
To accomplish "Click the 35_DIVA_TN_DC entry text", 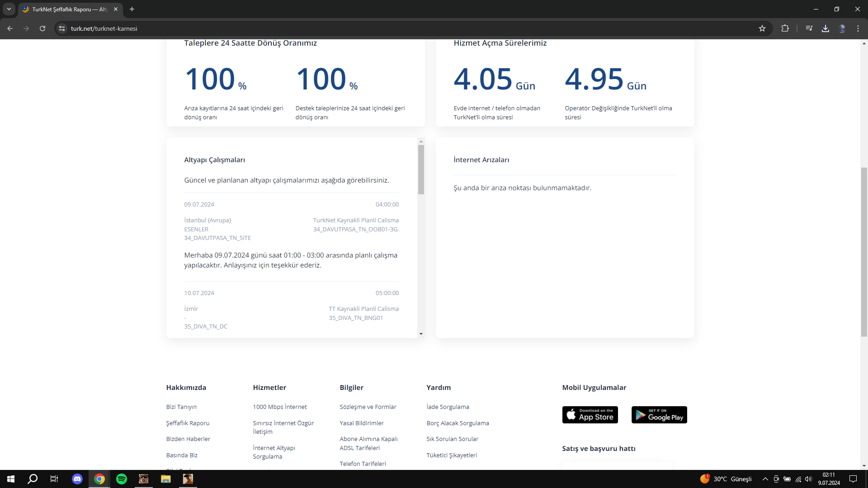I will [x=206, y=326].
